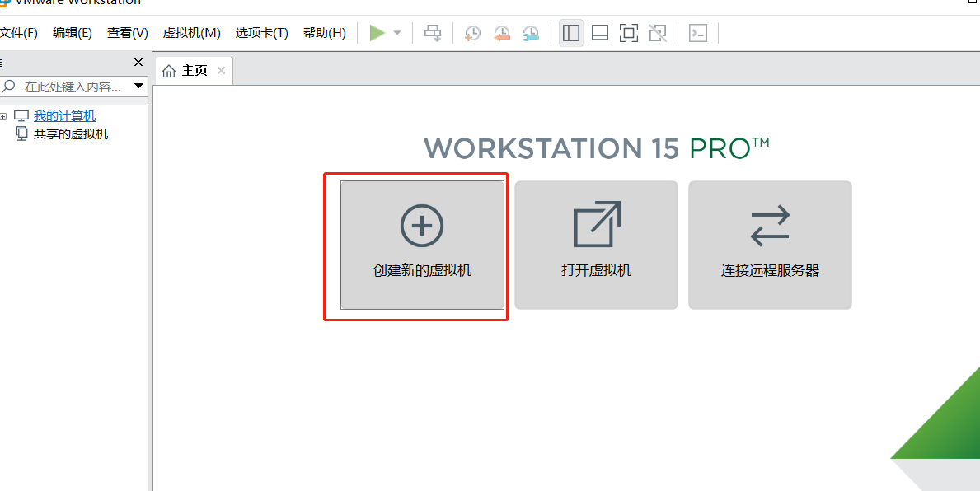Click 创建新的虚拟机 button

pyautogui.click(x=422, y=245)
